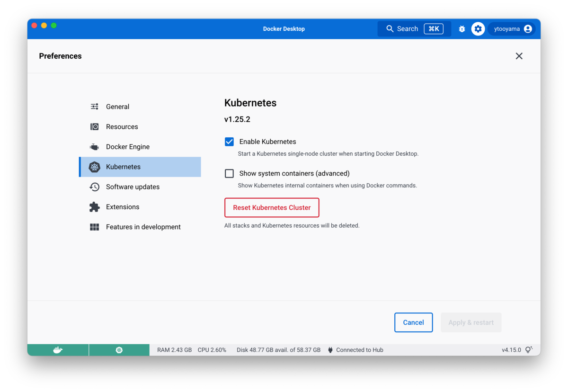
Task: Click the Software updates clock icon
Action: 95,187
